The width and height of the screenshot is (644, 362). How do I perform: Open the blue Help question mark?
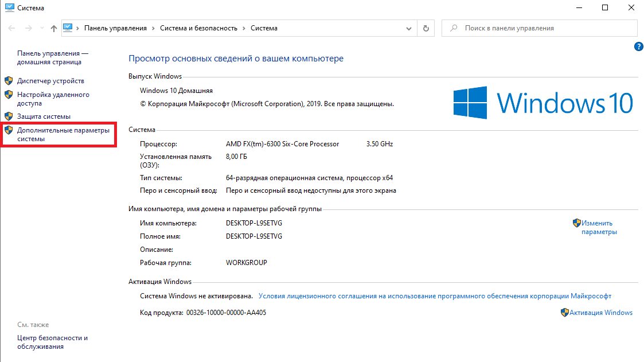coord(638,46)
